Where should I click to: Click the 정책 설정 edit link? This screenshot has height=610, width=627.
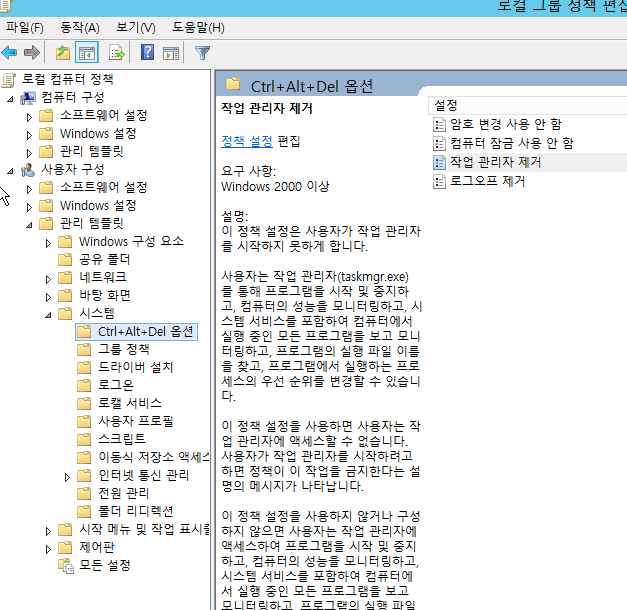click(x=247, y=141)
